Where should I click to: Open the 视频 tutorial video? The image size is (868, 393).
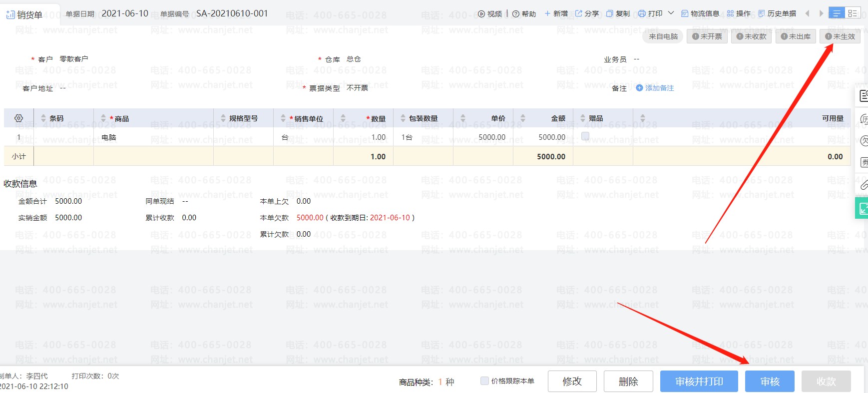pos(490,13)
